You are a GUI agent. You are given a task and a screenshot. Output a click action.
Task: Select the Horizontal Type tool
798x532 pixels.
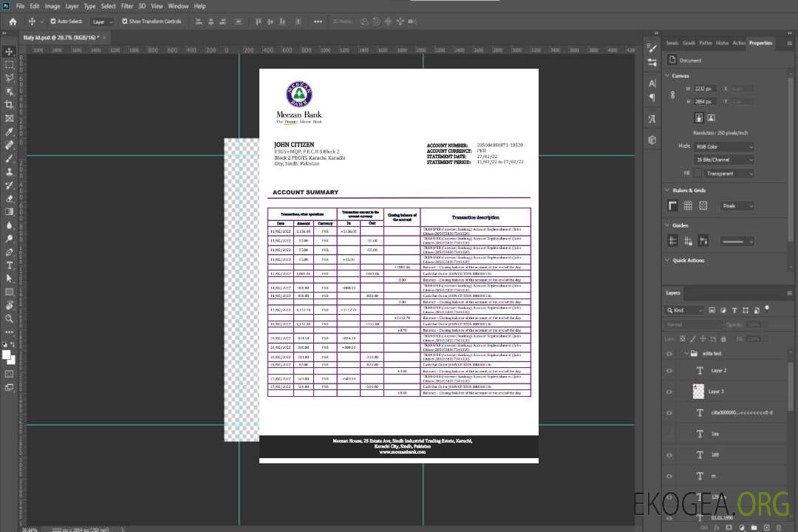tap(10, 265)
